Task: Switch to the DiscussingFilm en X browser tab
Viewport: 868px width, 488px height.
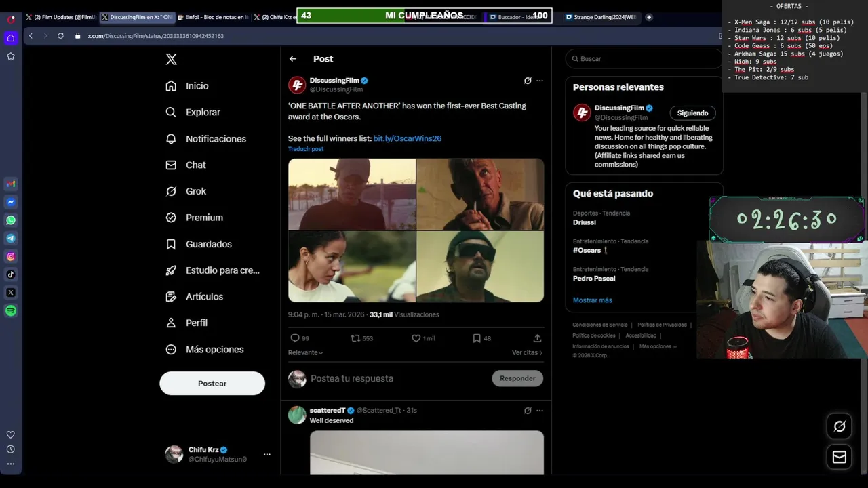Action: pos(137,17)
